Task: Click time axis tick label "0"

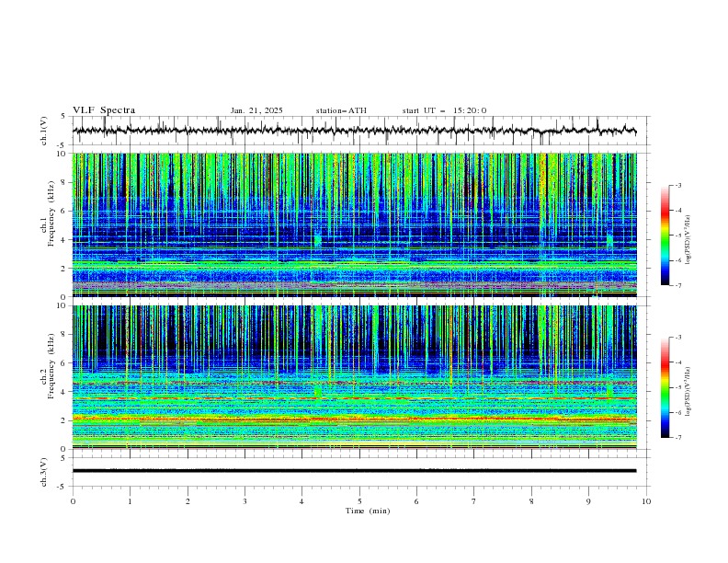Action: 73,501
